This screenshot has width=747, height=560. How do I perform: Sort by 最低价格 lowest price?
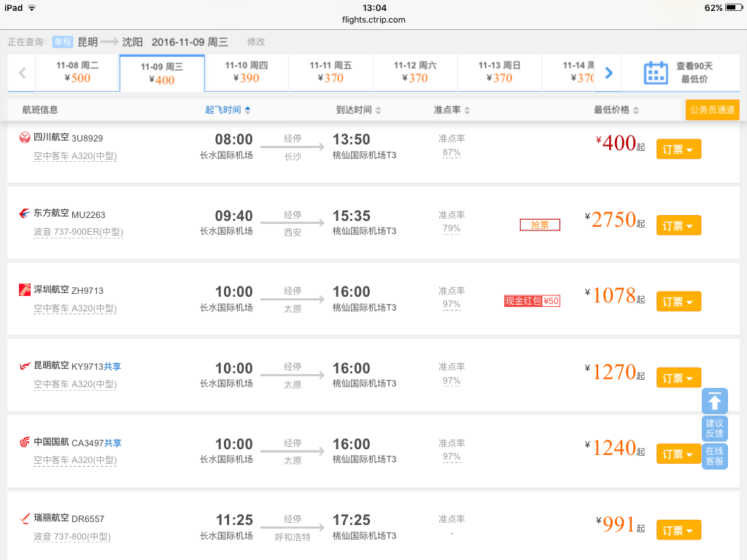(x=616, y=110)
